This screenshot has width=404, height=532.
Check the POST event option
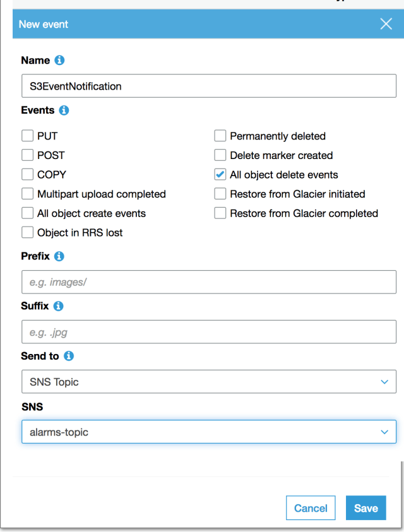tap(27, 155)
